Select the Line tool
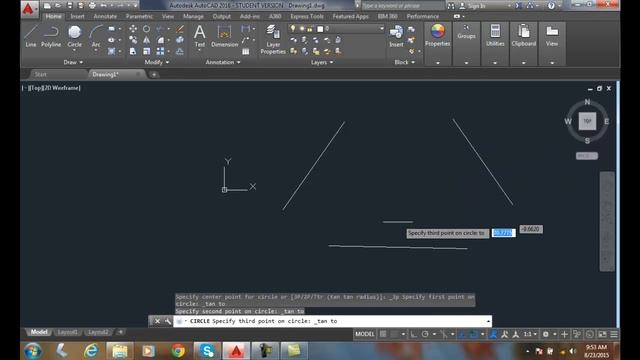The height and width of the screenshot is (360, 640). coord(31,36)
